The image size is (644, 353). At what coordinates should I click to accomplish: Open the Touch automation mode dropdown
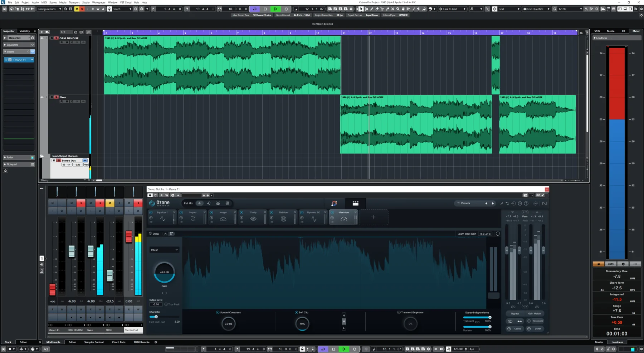122,9
